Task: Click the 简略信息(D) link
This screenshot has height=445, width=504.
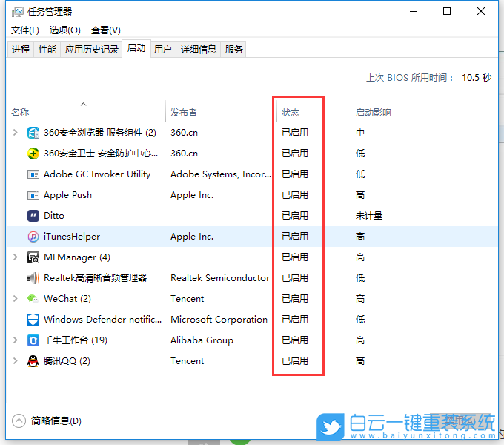Action: point(56,421)
